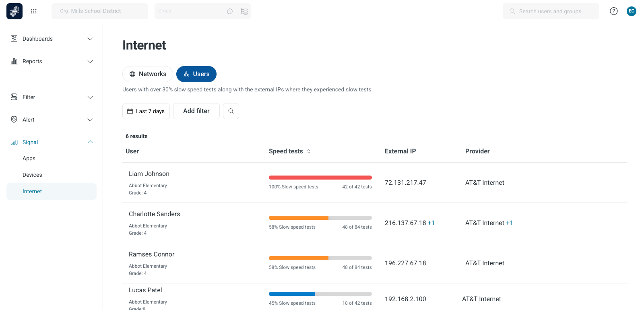Open the group hierarchy tree icon
Viewport: 644px width, 310px height.
click(x=244, y=11)
